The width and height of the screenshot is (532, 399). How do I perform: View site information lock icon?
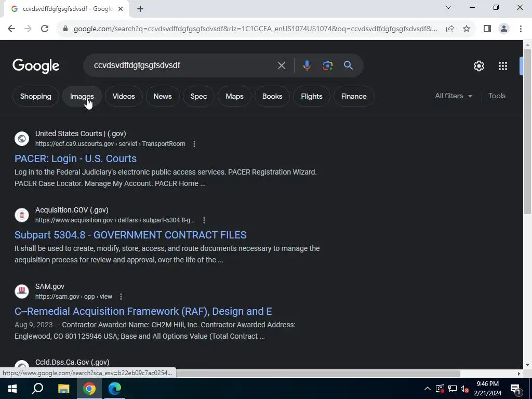point(65,29)
